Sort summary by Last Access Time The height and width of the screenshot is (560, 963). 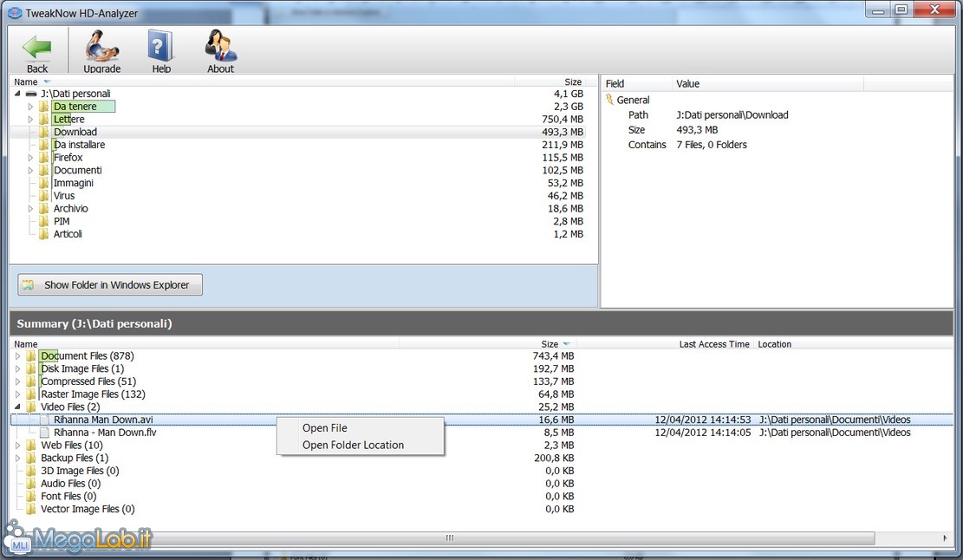(665, 344)
